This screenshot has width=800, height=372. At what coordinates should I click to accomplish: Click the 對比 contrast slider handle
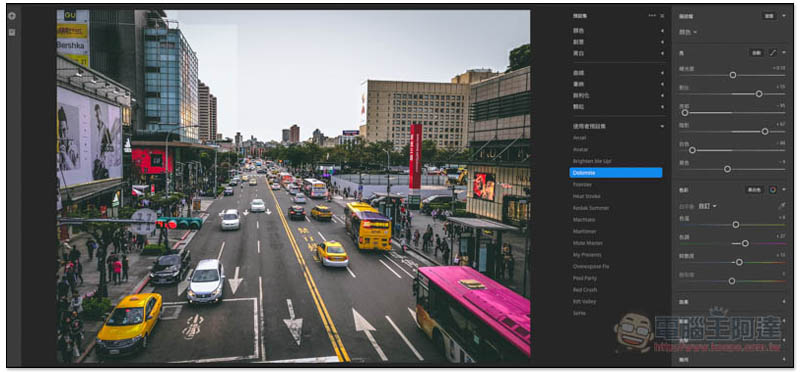click(x=759, y=94)
